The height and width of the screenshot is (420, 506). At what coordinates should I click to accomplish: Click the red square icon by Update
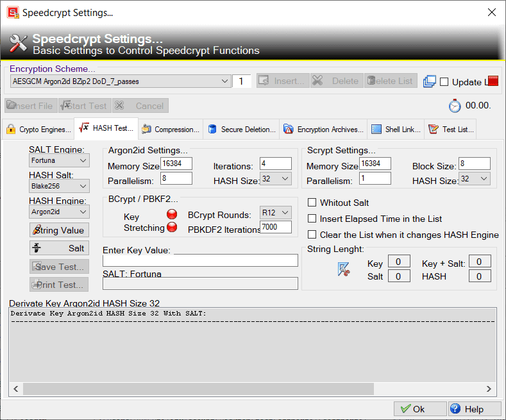pyautogui.click(x=493, y=81)
